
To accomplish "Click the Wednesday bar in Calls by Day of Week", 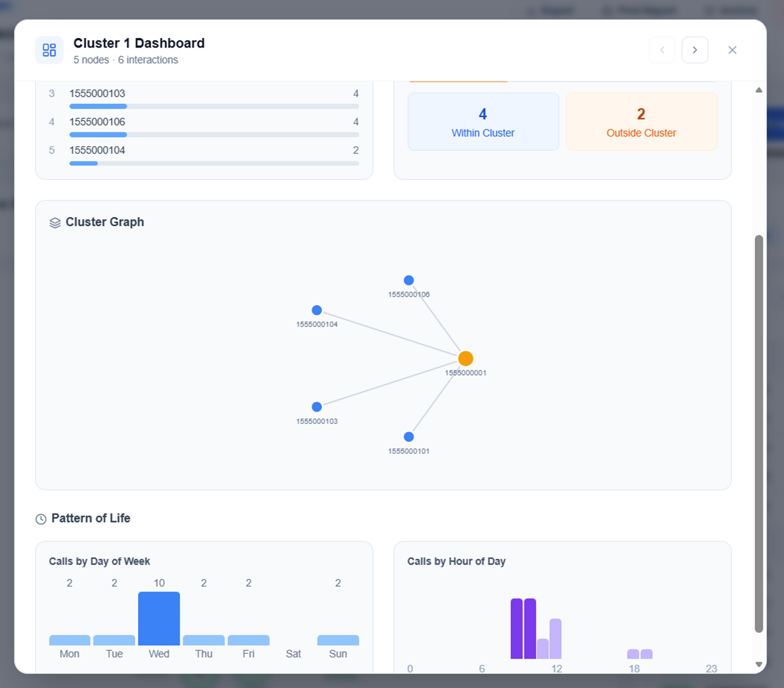I will tap(159, 618).
